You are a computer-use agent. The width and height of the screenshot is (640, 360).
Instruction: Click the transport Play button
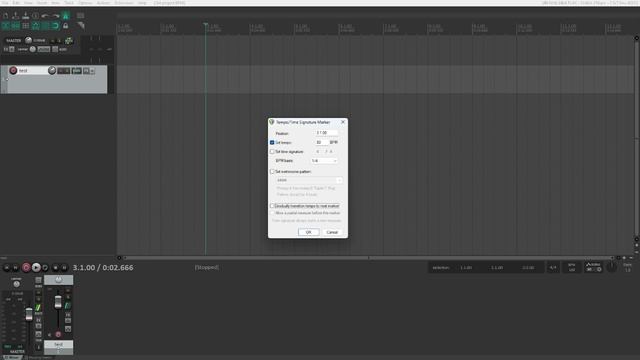coord(36,268)
